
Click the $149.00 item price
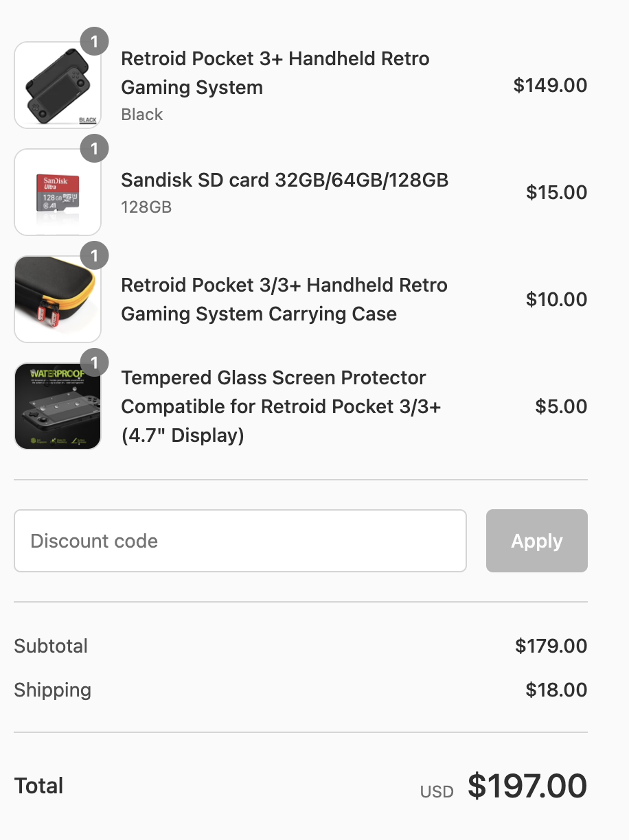550,85
